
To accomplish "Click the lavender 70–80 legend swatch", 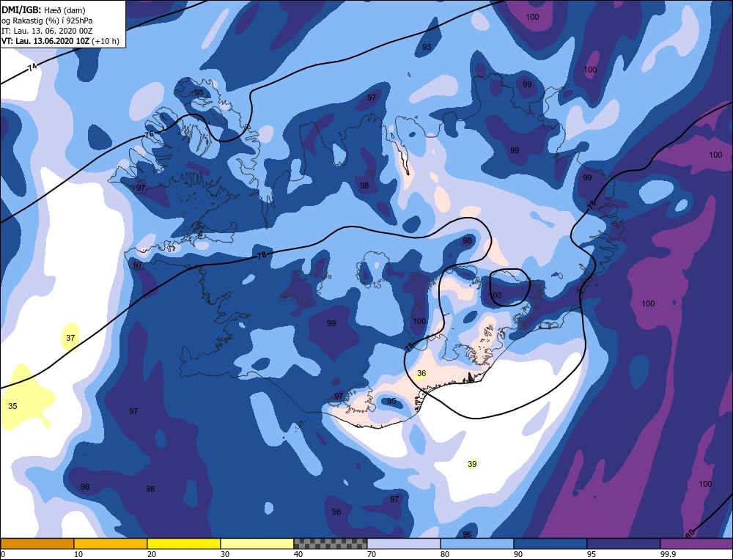I will tap(404, 544).
